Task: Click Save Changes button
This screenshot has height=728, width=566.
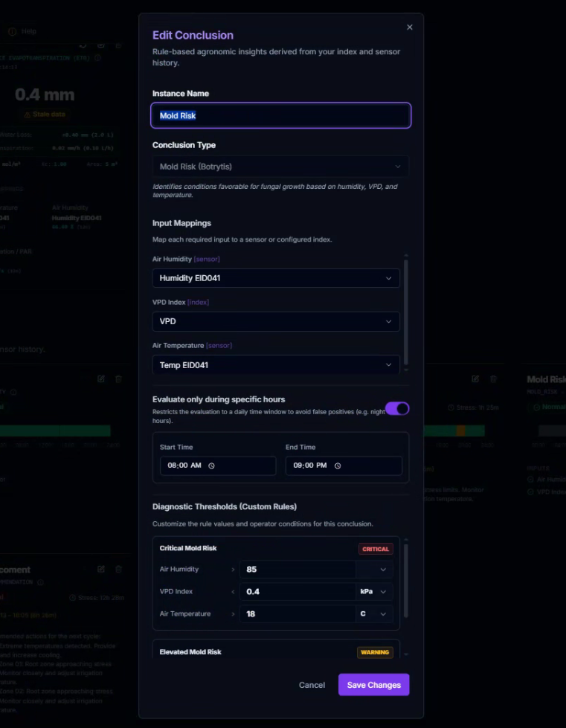Action: (x=374, y=685)
